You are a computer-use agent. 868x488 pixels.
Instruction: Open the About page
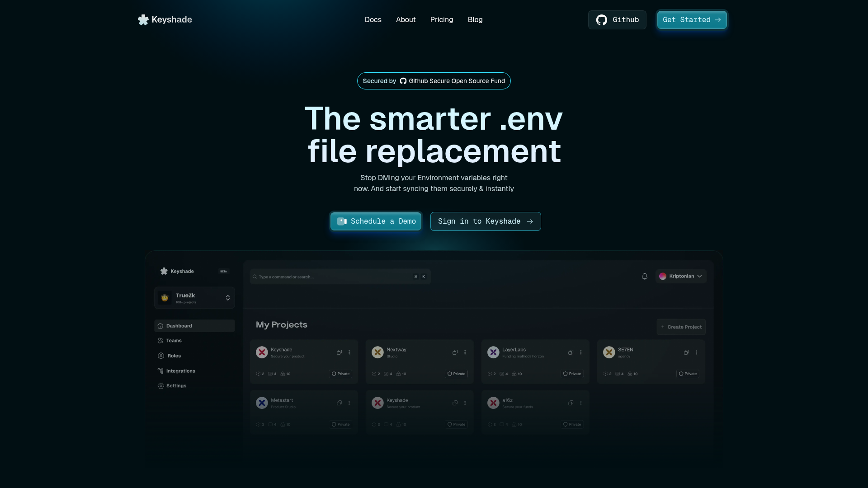(406, 20)
